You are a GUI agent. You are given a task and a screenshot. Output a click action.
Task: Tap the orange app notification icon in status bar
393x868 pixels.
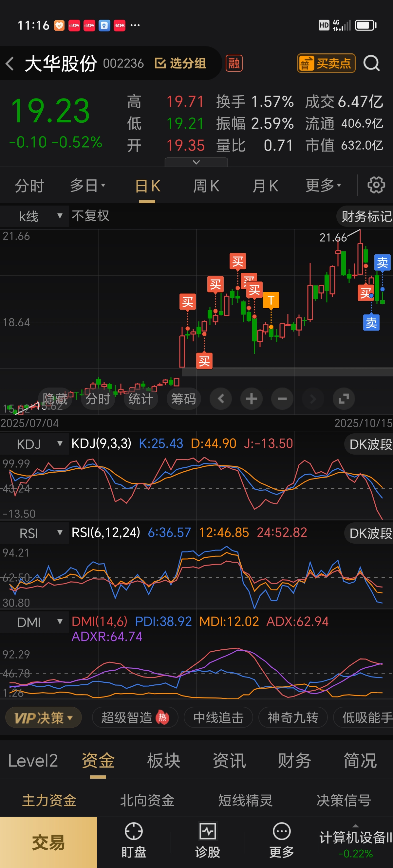point(59,25)
